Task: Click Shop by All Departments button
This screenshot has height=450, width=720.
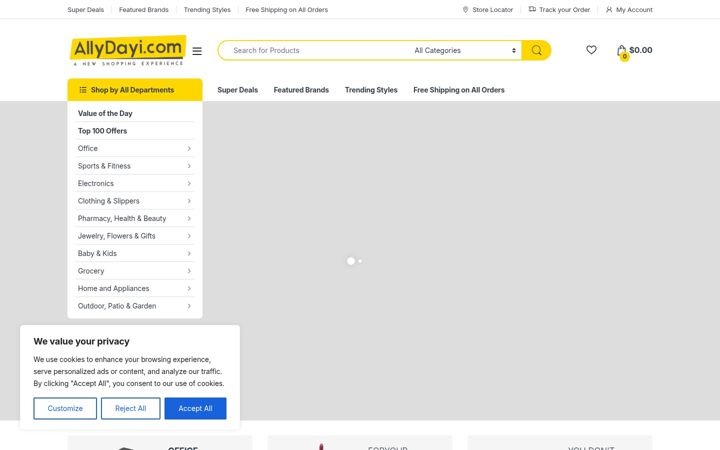Action: point(135,90)
